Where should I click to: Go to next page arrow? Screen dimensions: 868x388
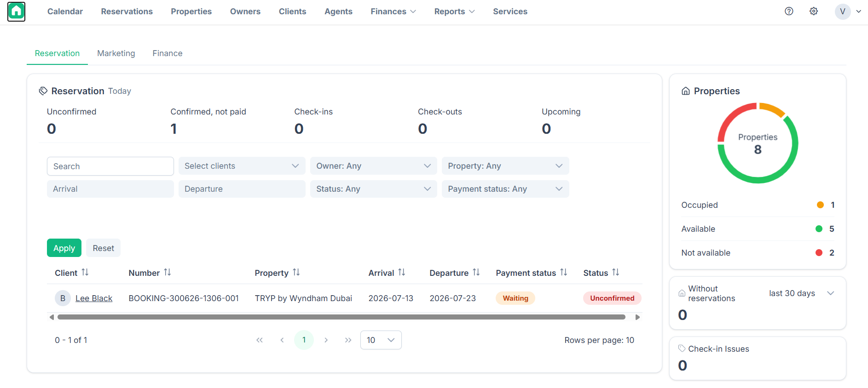[x=326, y=340]
